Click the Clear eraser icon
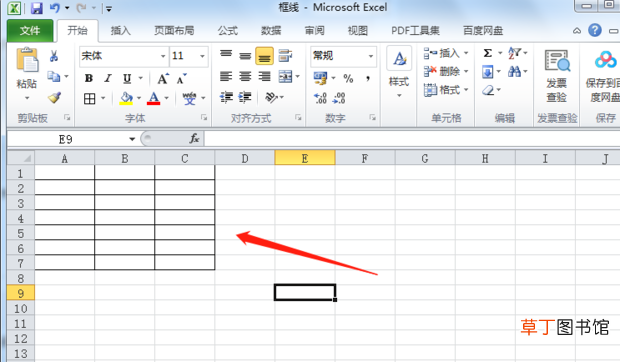 (x=488, y=90)
